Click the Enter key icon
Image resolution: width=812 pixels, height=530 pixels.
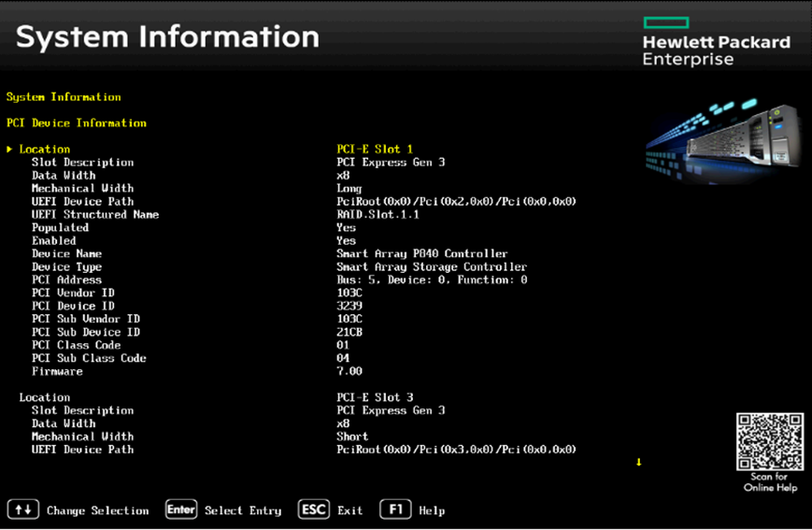[181, 509]
